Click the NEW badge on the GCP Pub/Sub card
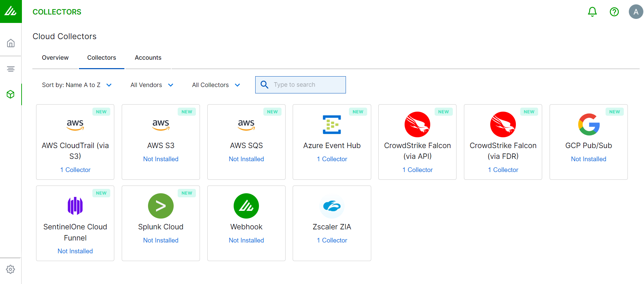This screenshot has width=644, height=284. (615, 112)
